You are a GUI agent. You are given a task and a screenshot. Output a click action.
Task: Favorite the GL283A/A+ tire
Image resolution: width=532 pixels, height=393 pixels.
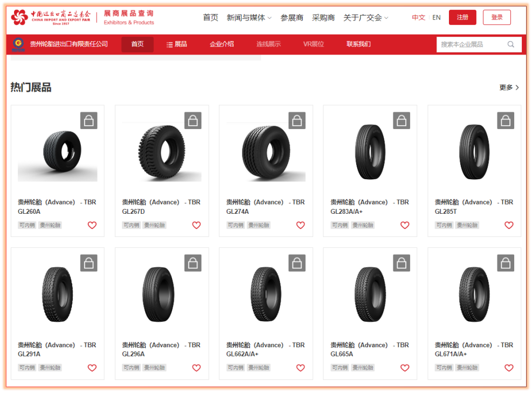point(405,225)
